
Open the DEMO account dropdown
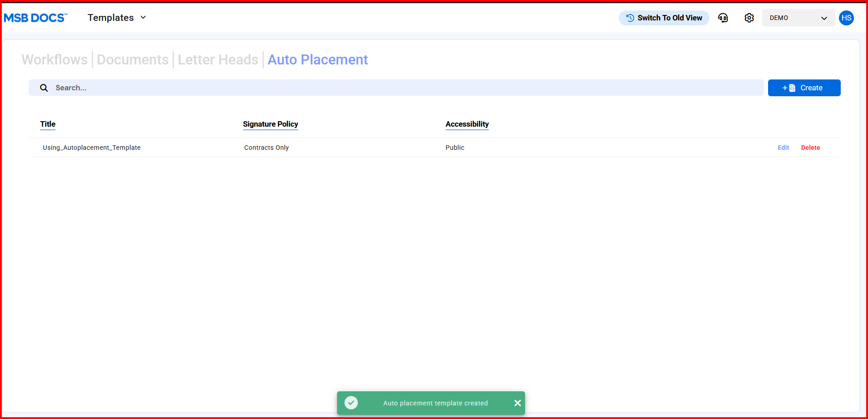[x=798, y=18]
